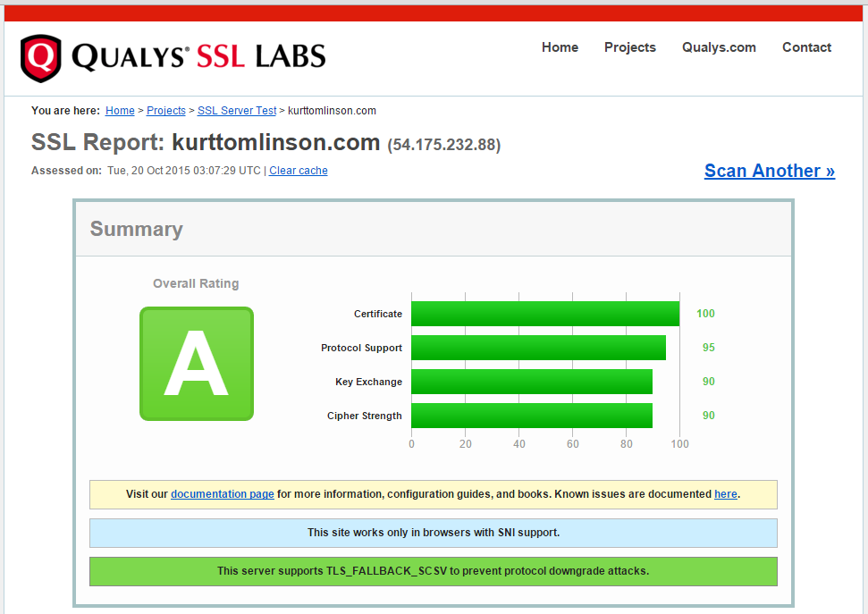
Task: Click the Clear cache link
Action: point(299,171)
